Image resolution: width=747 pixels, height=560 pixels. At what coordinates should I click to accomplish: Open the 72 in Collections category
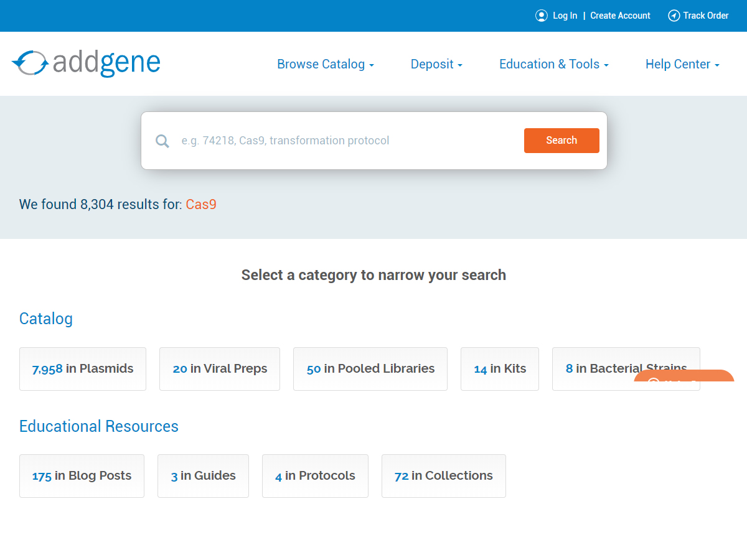tap(443, 476)
